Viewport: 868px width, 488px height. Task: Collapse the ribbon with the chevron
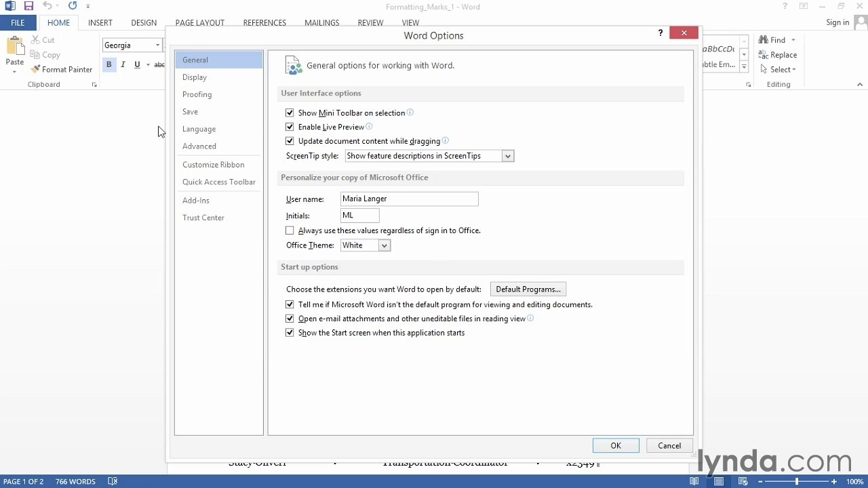pos(860,85)
